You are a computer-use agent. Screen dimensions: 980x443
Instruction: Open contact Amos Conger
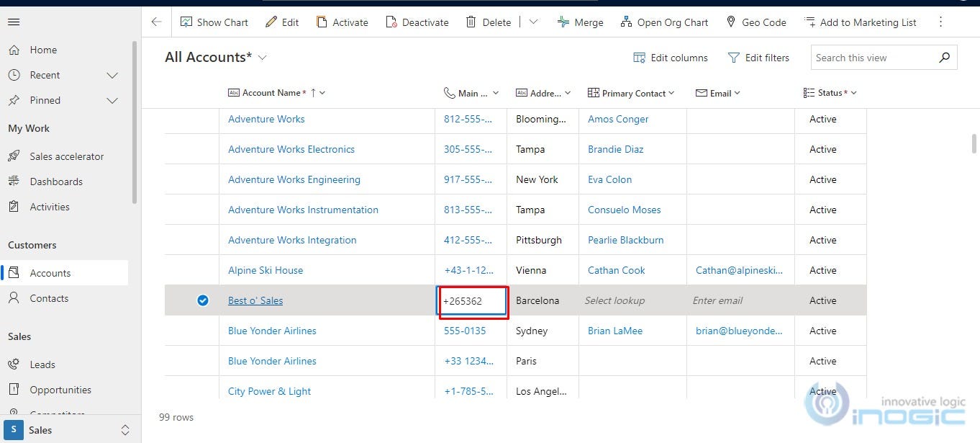point(618,119)
